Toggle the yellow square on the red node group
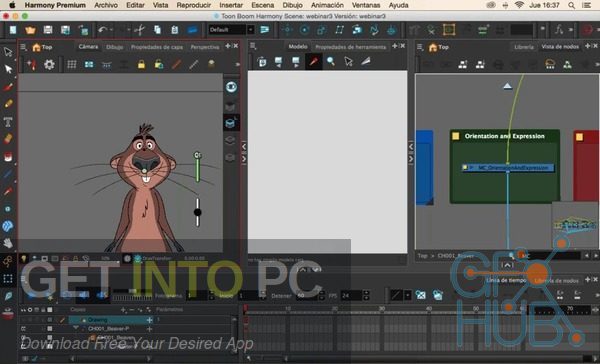 pos(579,137)
